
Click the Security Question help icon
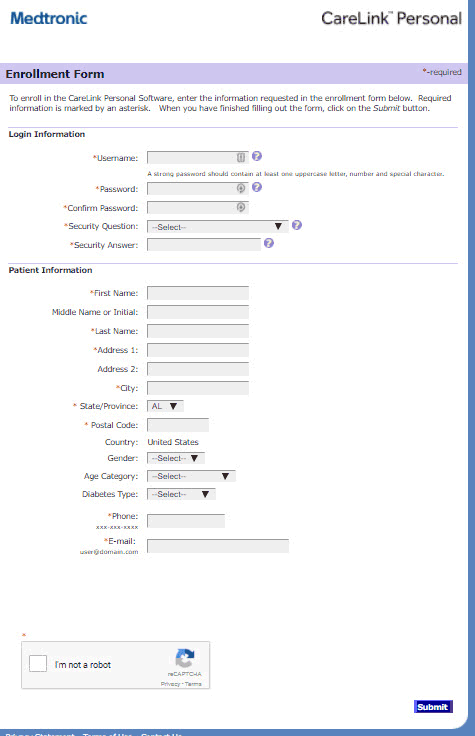coord(297,225)
